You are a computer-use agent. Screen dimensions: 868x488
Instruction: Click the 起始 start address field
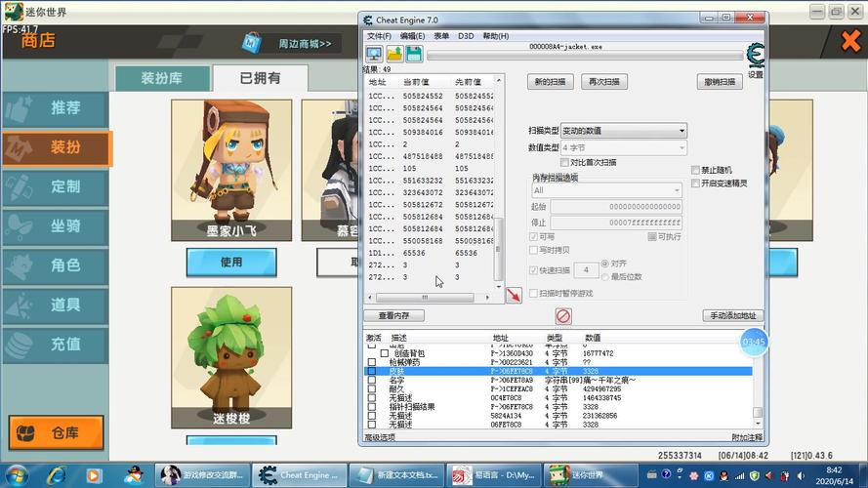pos(615,206)
